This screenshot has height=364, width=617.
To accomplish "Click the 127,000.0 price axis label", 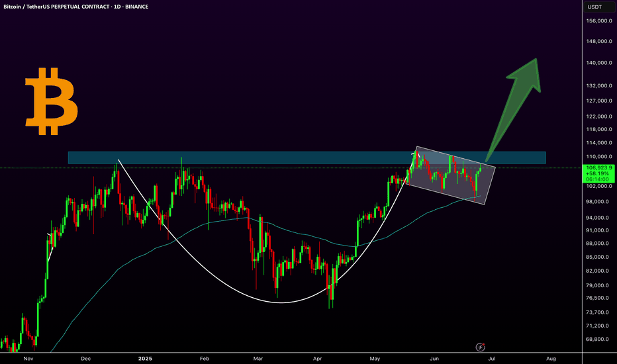I will (599, 101).
